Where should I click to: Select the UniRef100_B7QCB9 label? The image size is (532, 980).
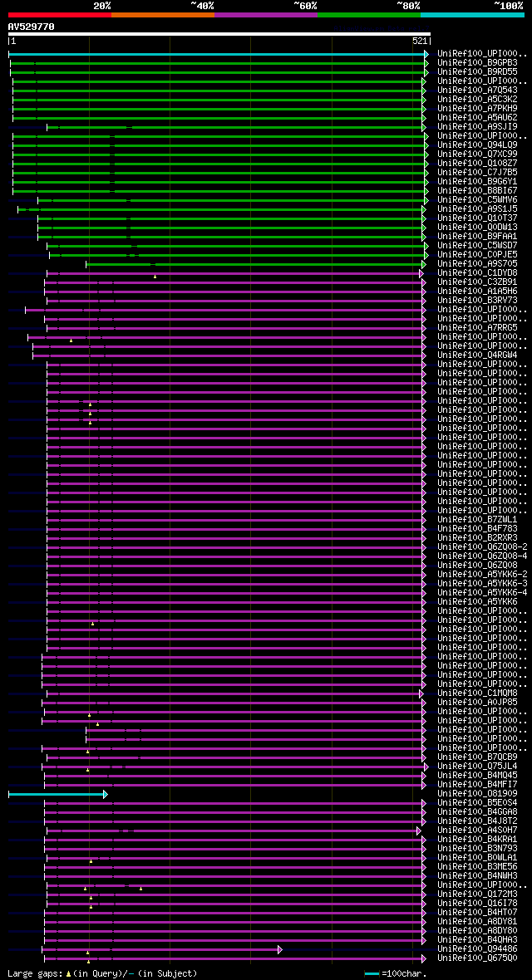click(477, 757)
